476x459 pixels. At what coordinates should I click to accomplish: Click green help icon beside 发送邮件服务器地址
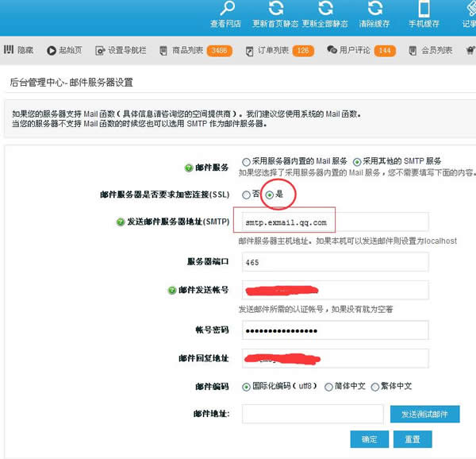121,222
